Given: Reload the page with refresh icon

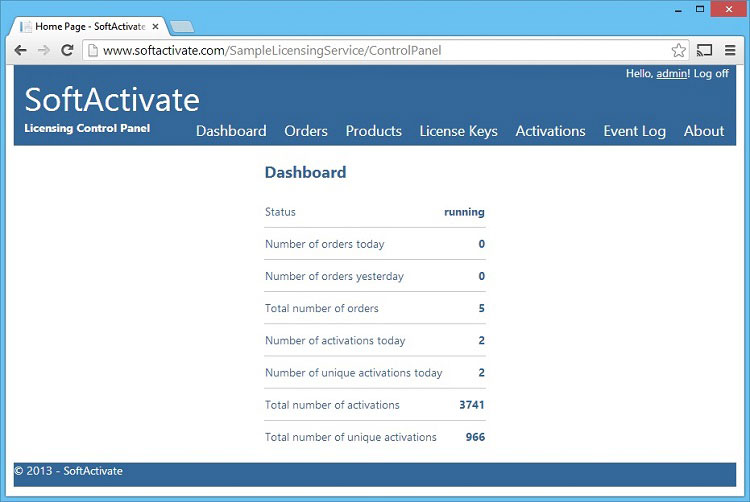Looking at the screenshot, I should pos(67,50).
